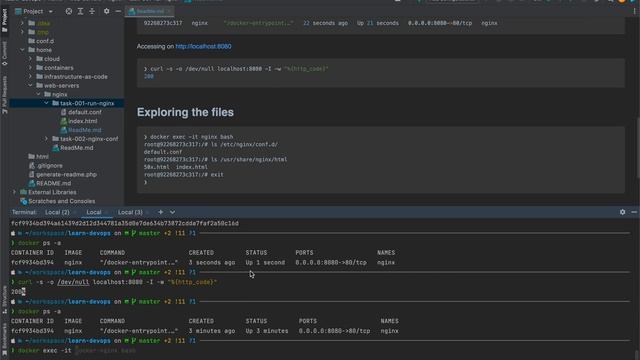This screenshot has width=640, height=360.
Task: Switch to Local (3) terminal tab
Action: pyautogui.click(x=130, y=212)
